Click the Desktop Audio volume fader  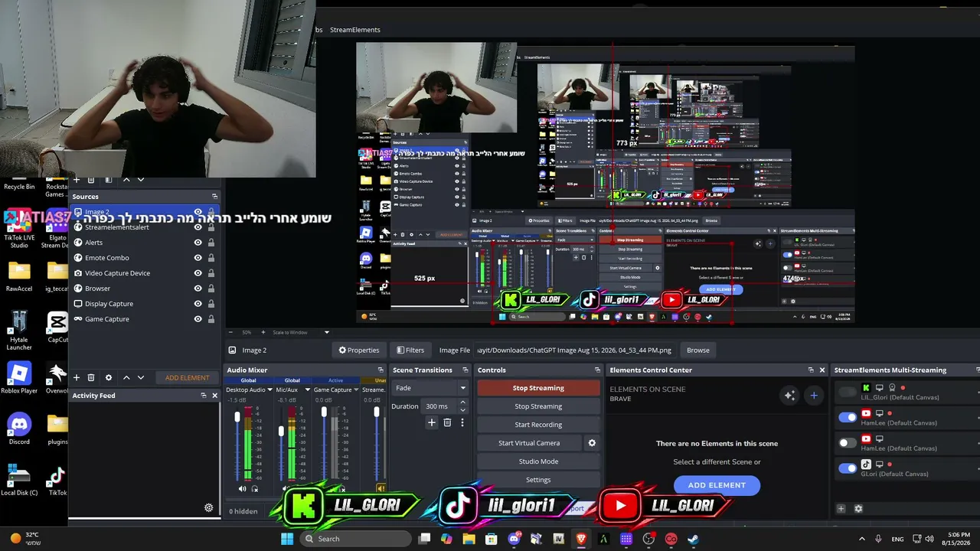(x=237, y=417)
